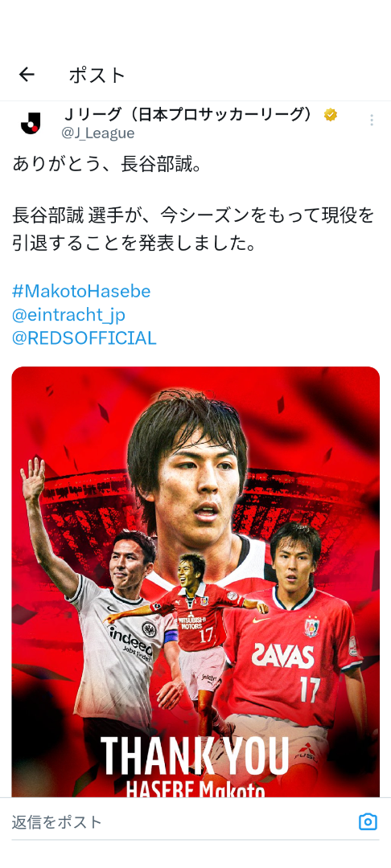Open the Jリーグ account display name

click(x=191, y=115)
